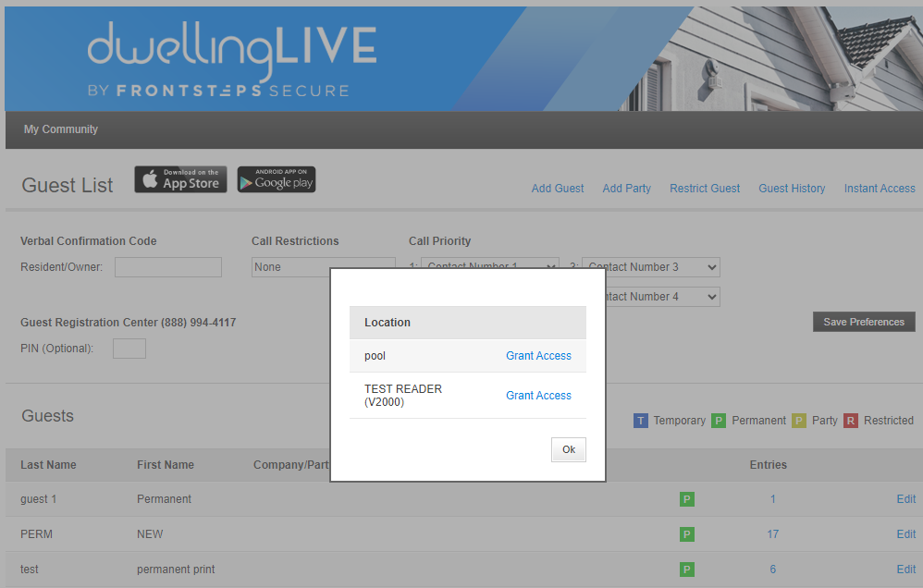This screenshot has width=923, height=588.
Task: Go to Guest History
Action: tap(792, 189)
